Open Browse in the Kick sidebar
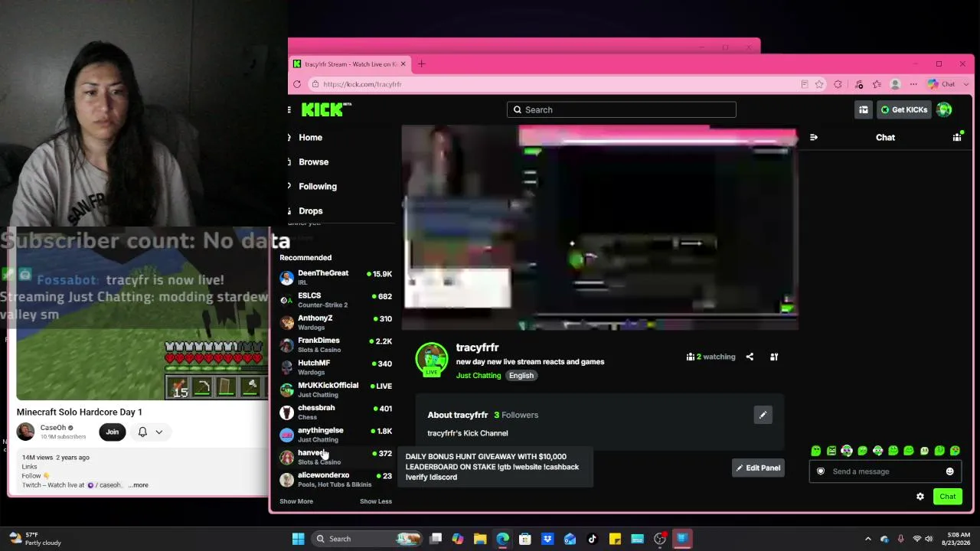Viewport: 980px width, 551px height. [313, 162]
